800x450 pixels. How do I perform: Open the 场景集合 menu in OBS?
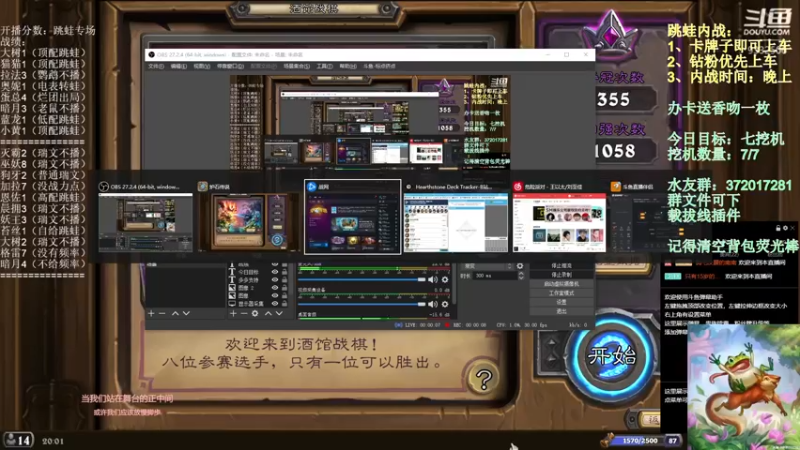pos(296,66)
